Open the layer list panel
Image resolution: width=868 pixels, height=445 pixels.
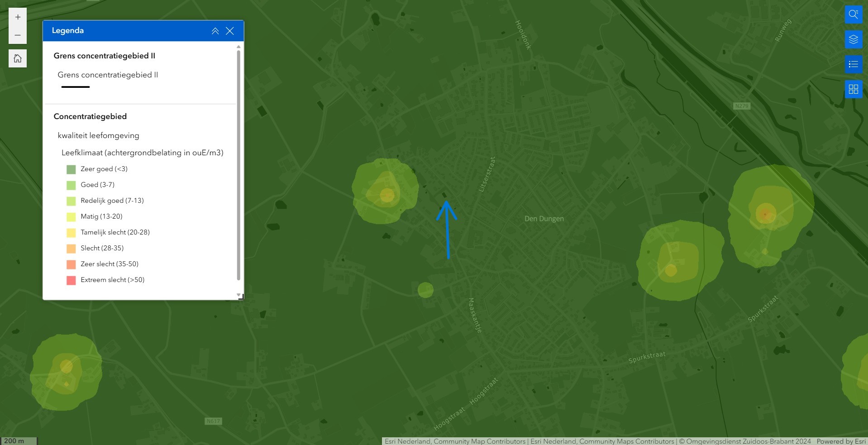point(853,39)
